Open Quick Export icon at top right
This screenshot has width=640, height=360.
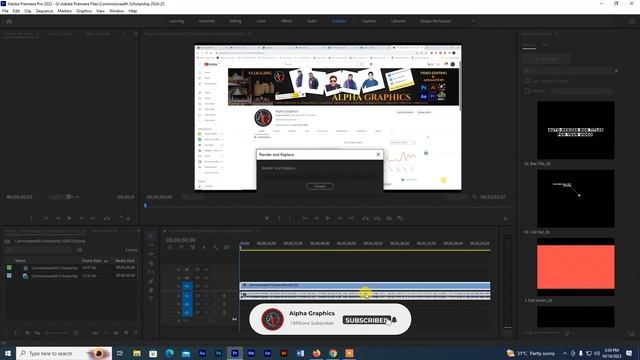(632, 21)
